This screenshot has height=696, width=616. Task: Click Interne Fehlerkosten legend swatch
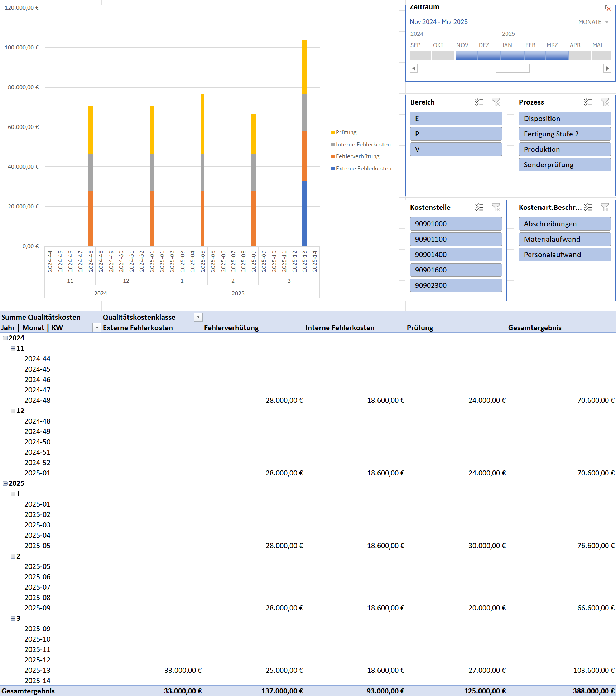(x=333, y=145)
